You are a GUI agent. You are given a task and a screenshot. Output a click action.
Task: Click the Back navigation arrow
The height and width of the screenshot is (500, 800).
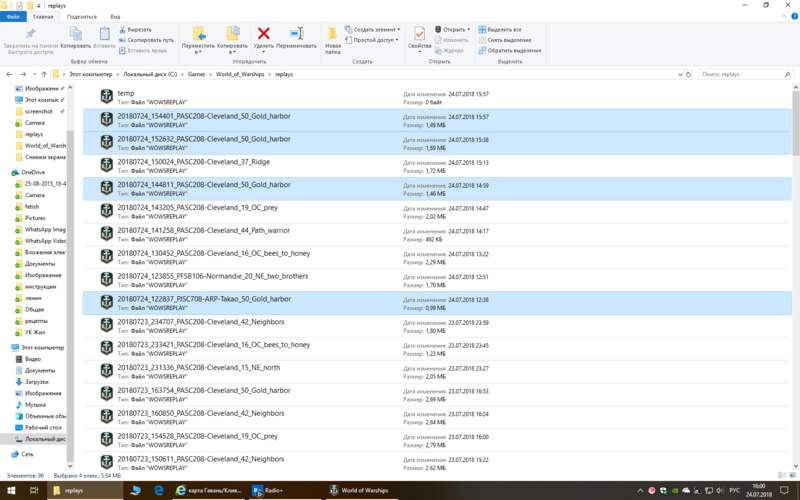click(x=9, y=74)
